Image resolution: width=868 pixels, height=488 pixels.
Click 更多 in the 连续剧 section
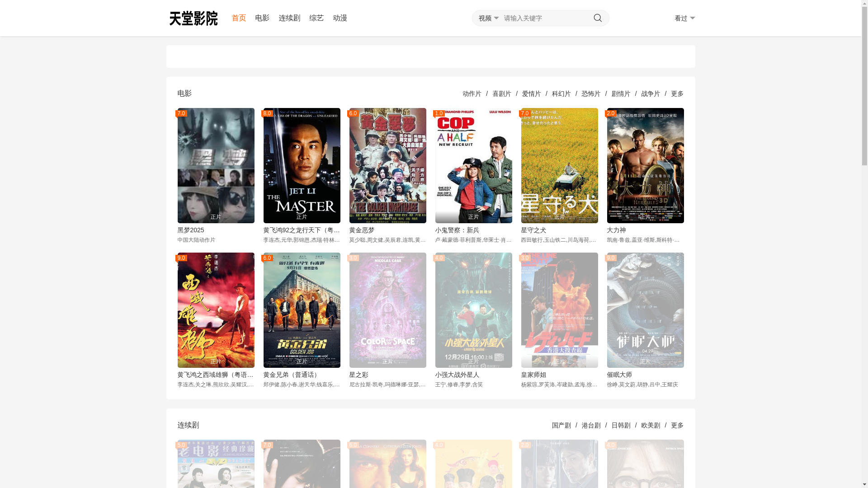point(677,425)
